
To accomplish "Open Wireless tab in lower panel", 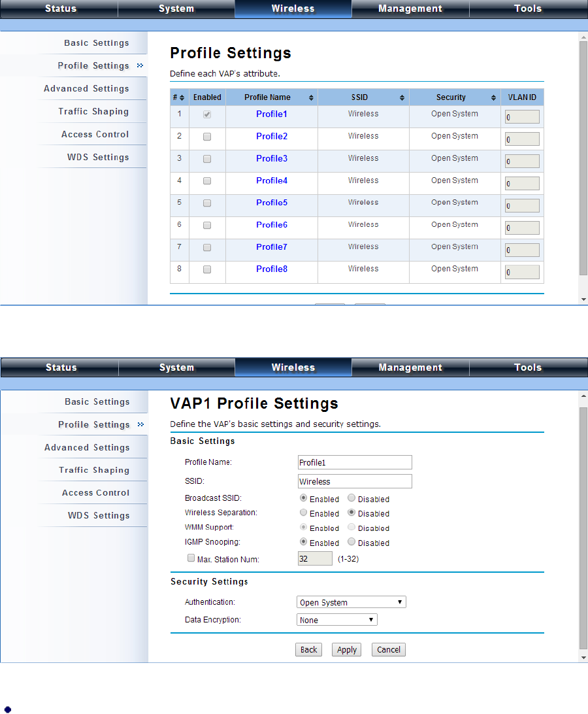I will coord(293,367).
